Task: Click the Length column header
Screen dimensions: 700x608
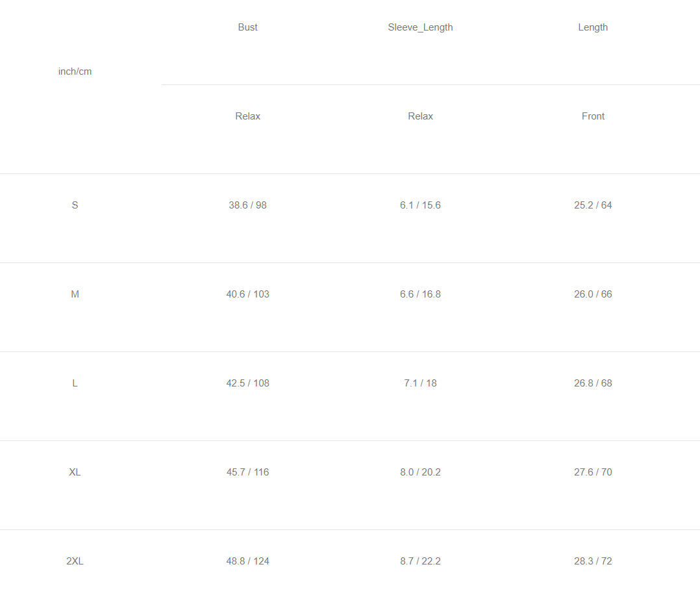Action: [x=593, y=27]
